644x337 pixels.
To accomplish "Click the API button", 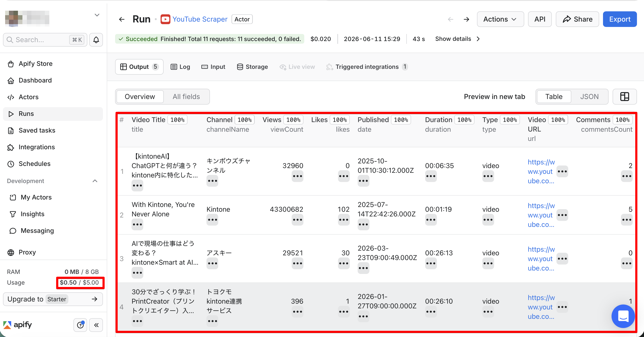I will coord(540,19).
